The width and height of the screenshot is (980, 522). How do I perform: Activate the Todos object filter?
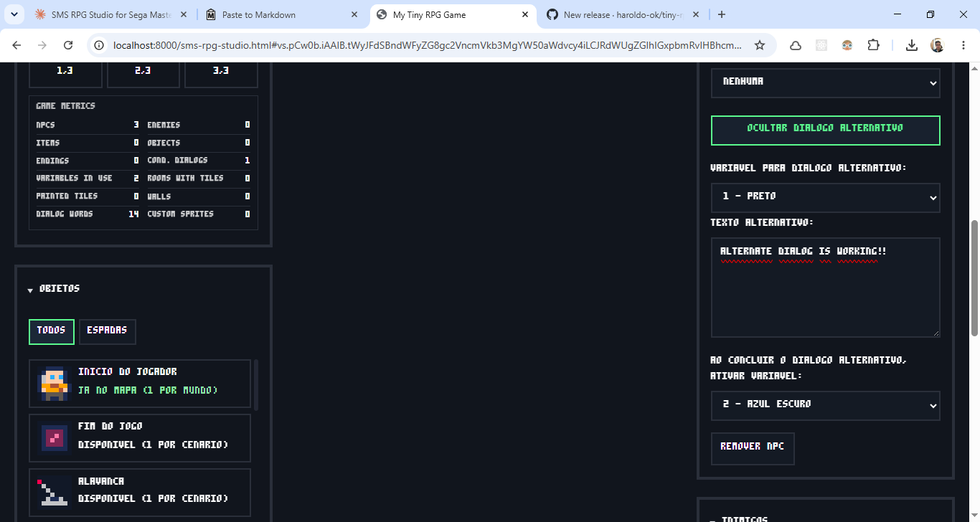tap(52, 331)
